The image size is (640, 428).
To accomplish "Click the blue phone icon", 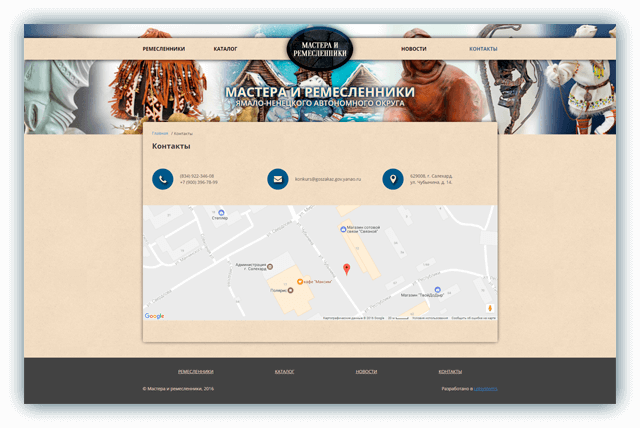I will (162, 179).
